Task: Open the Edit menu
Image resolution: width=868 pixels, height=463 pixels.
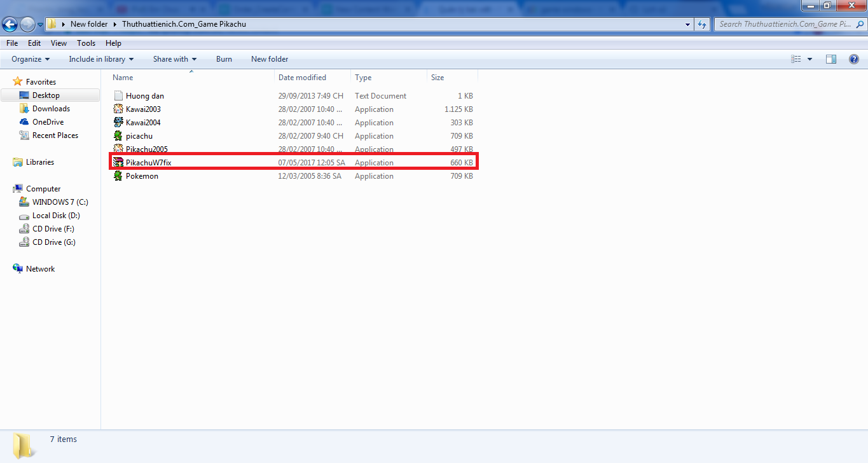Action: point(34,43)
